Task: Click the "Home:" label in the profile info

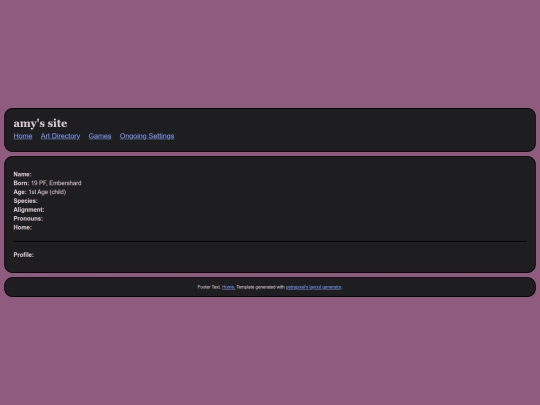Action: (x=23, y=227)
